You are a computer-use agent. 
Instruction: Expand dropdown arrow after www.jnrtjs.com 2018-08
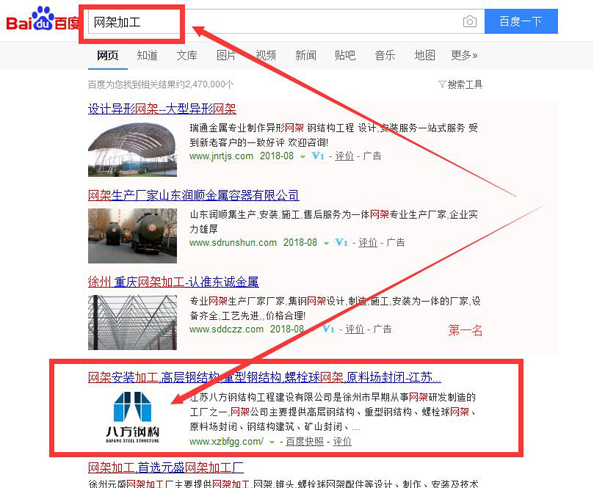pos(303,157)
